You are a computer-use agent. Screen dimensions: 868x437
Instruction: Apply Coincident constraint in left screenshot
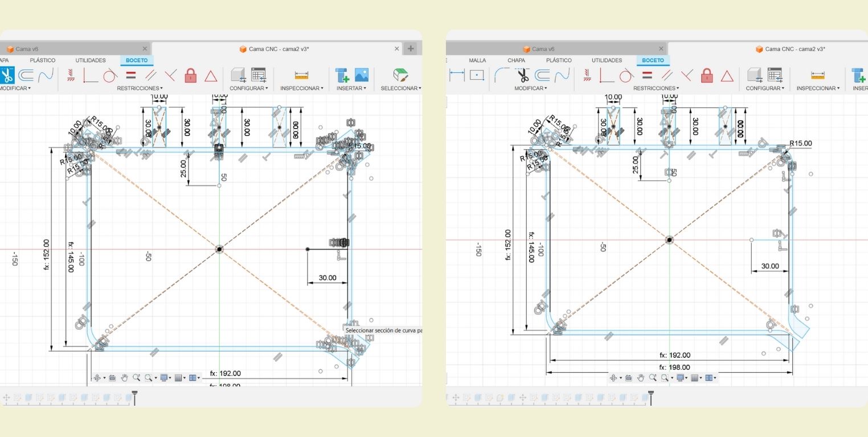coord(91,75)
